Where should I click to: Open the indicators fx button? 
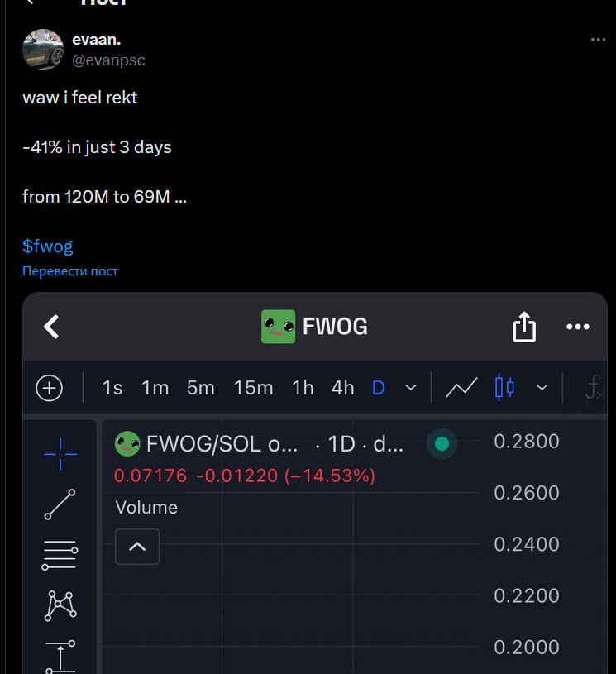click(x=595, y=387)
